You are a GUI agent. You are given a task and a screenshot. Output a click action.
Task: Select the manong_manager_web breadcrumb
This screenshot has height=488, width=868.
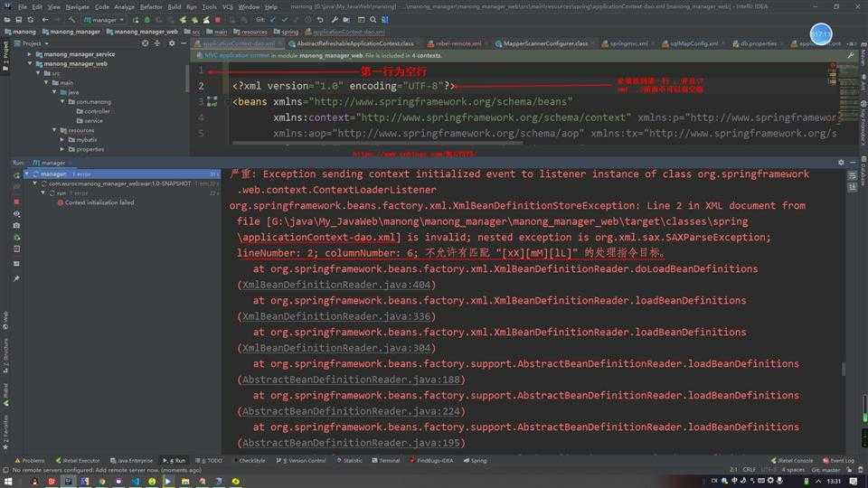[142, 32]
